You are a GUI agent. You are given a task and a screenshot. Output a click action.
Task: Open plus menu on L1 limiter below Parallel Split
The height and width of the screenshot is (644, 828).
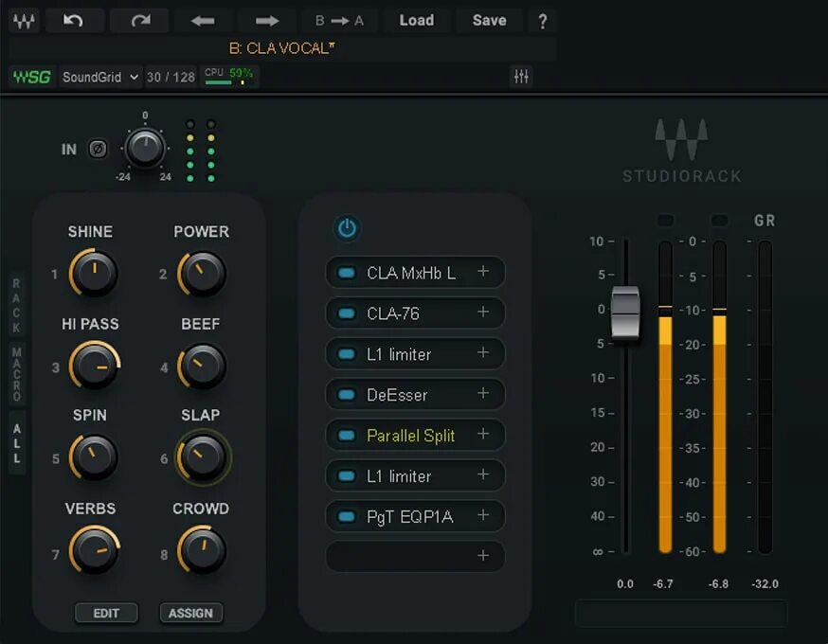pos(482,474)
